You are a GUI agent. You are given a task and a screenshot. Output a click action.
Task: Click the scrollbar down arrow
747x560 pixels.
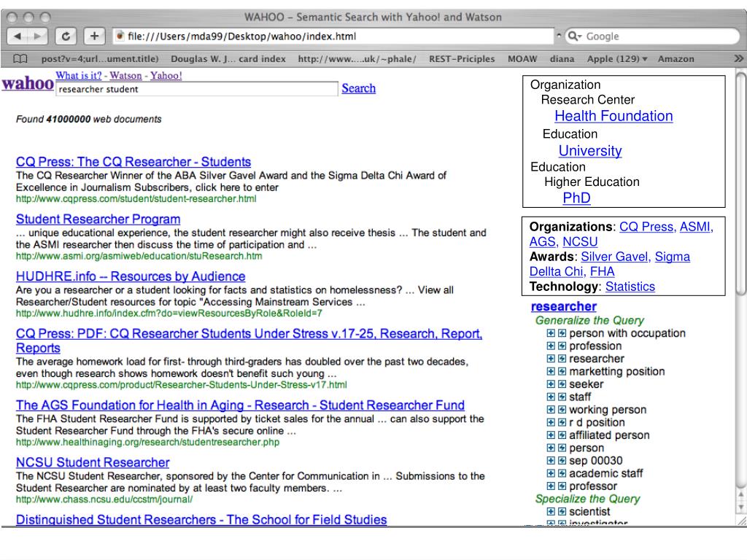pyautogui.click(x=741, y=507)
